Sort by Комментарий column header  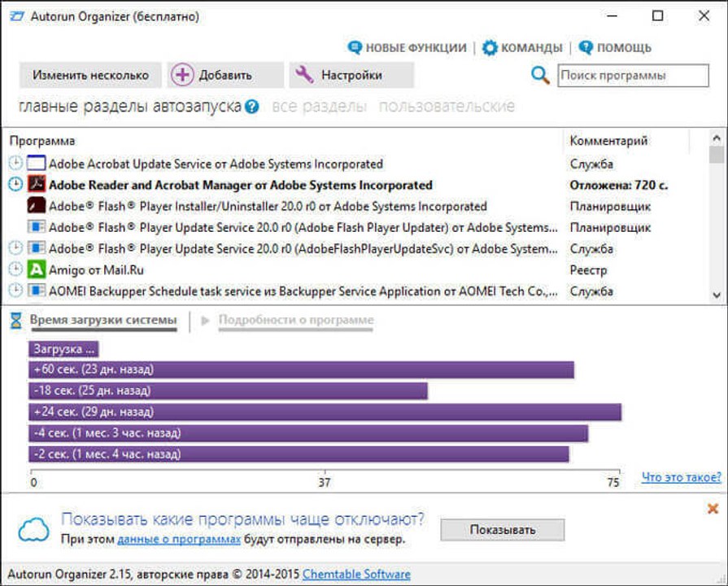point(608,140)
